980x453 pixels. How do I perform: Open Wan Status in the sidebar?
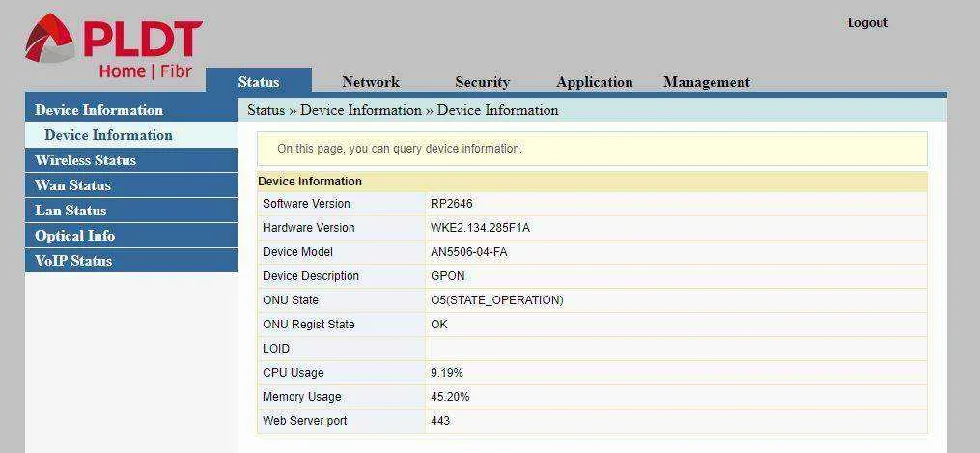pyautogui.click(x=131, y=184)
